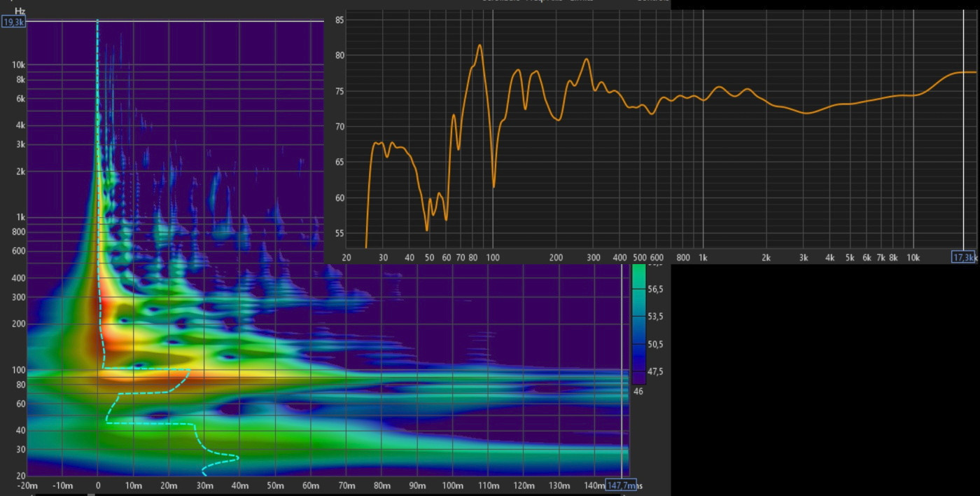Click the 19,3k frequency readout box
This screenshot has height=496, width=980.
click(x=14, y=22)
